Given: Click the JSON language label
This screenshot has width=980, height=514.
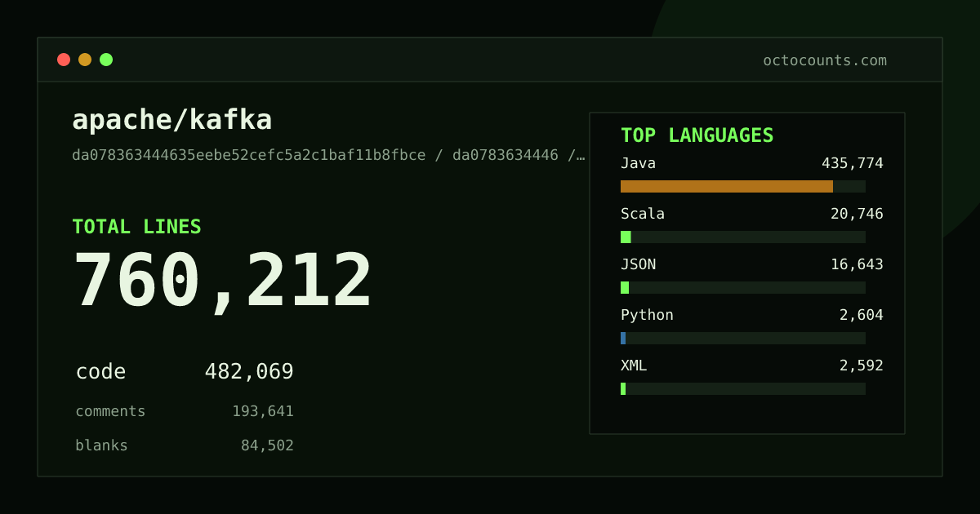Looking at the screenshot, I should pyautogui.click(x=638, y=264).
